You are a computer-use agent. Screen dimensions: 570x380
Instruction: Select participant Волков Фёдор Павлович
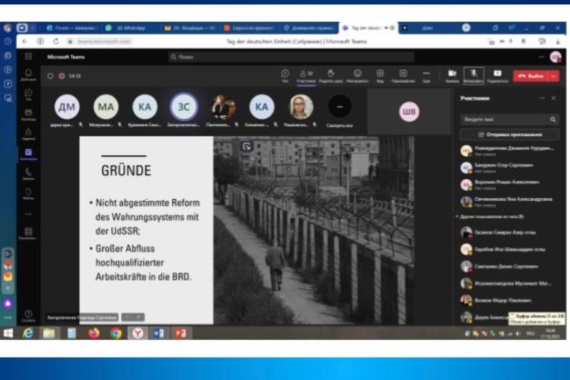[509, 300]
